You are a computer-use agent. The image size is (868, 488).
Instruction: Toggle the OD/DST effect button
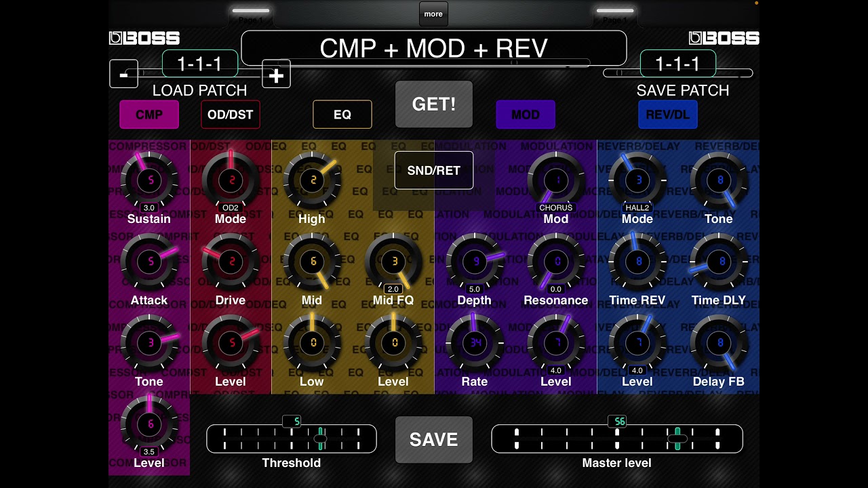coord(231,115)
